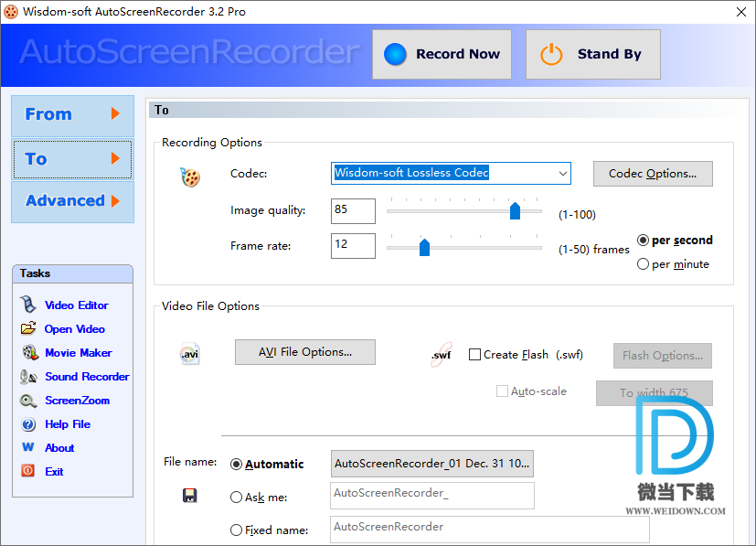Click the Frame rate slider thumb
Image resolution: width=756 pixels, height=546 pixels.
(x=424, y=247)
